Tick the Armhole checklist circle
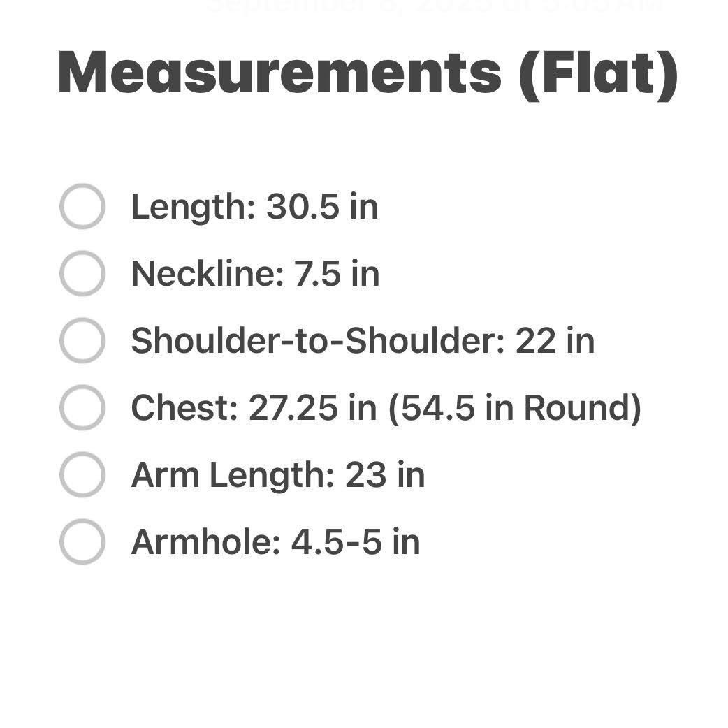This screenshot has height=728, width=728. pyautogui.click(x=82, y=542)
